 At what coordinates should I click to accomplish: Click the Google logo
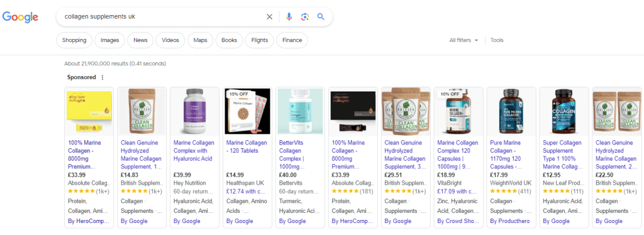tap(20, 17)
